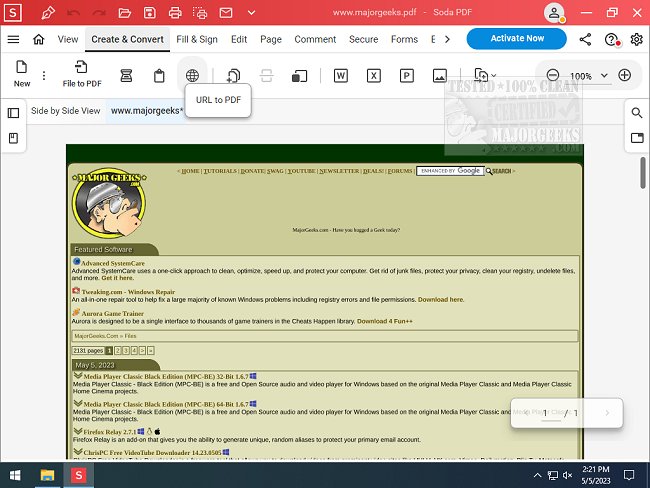Click the Undo arrow in title bar
650x488 pixels.
(x=73, y=13)
